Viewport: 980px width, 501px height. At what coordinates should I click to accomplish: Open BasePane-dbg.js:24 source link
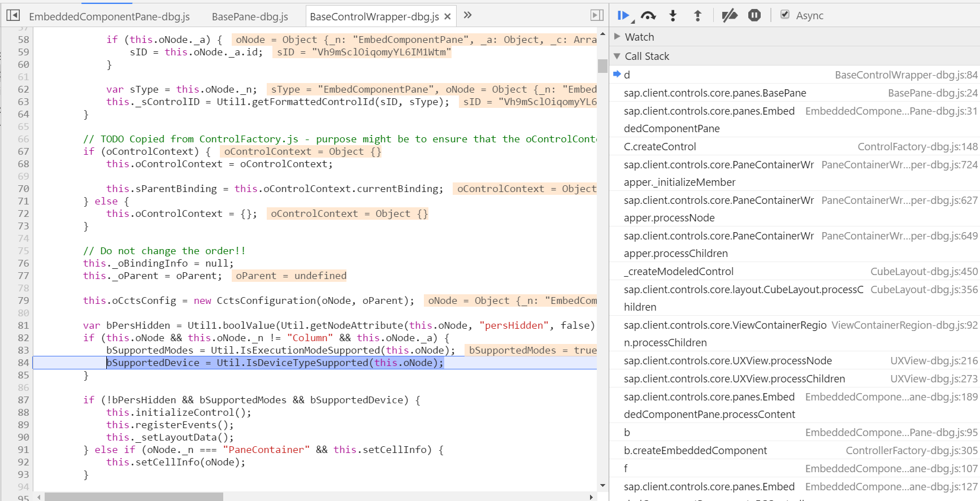click(933, 93)
